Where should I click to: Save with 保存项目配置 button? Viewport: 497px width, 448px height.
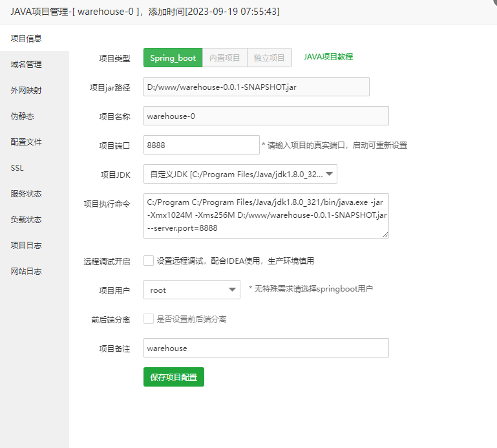[174, 377]
